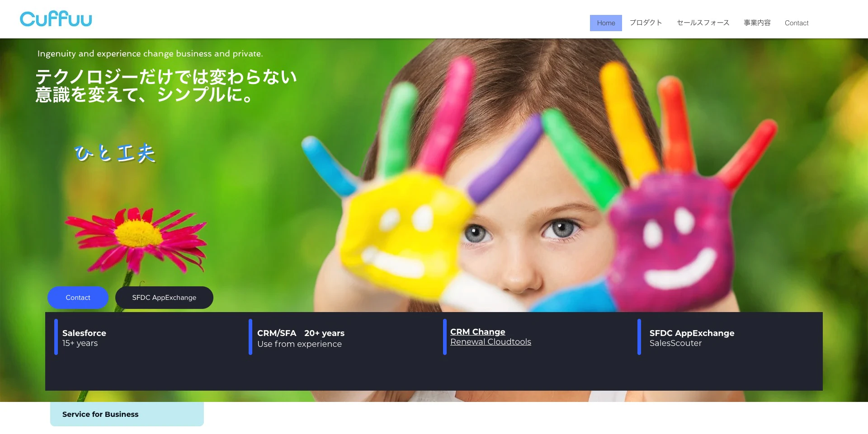868x434 pixels.
Task: Open the 事業内容 menu item
Action: click(757, 23)
